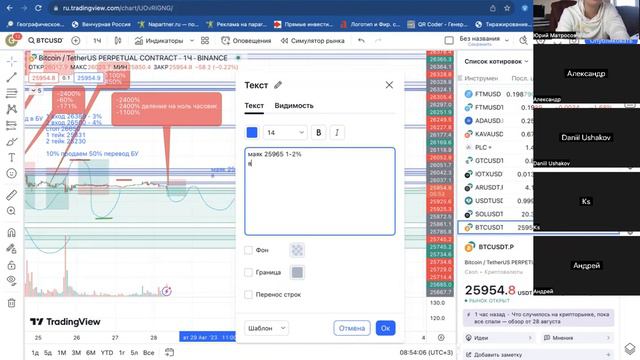
Task: Enable the Фон background checkbox
Action: (x=248, y=250)
